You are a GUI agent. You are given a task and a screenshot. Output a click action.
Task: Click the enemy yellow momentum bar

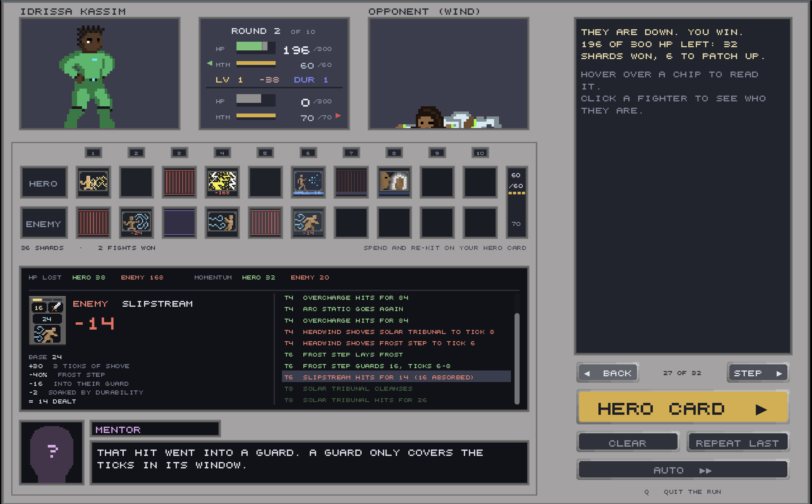point(256,116)
